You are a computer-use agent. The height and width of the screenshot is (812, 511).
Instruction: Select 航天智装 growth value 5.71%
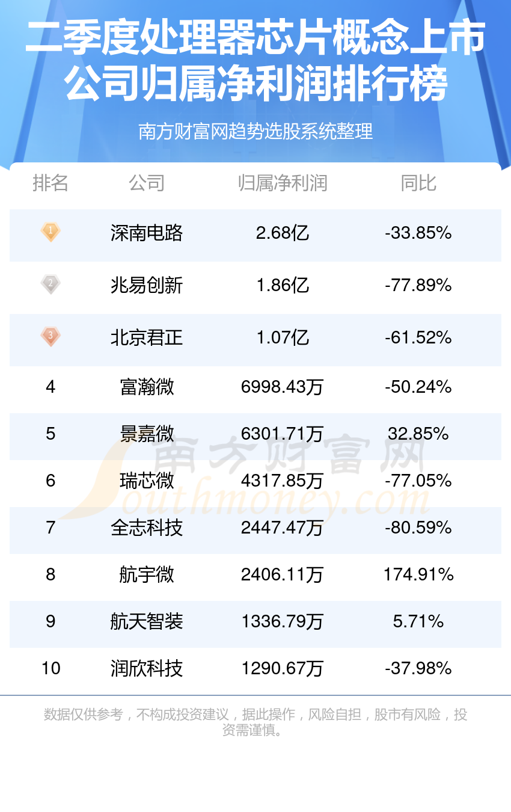(418, 621)
